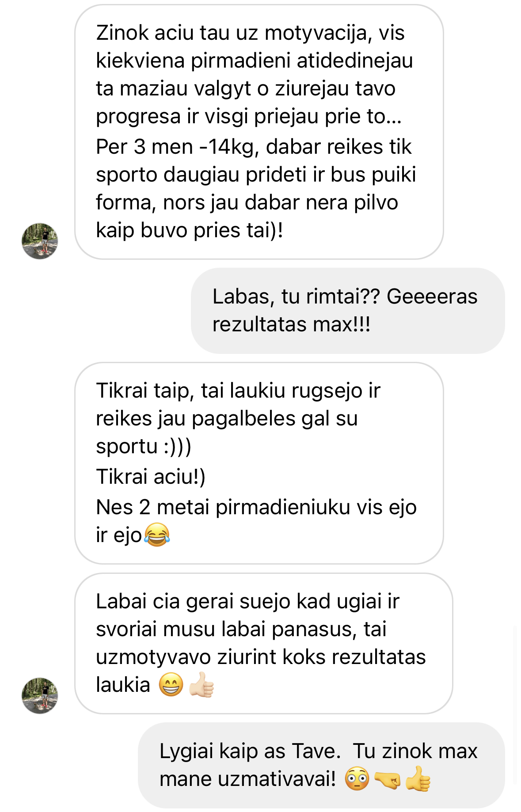Tap the light thumbs-up emoji after 'laukia'

coord(202,685)
